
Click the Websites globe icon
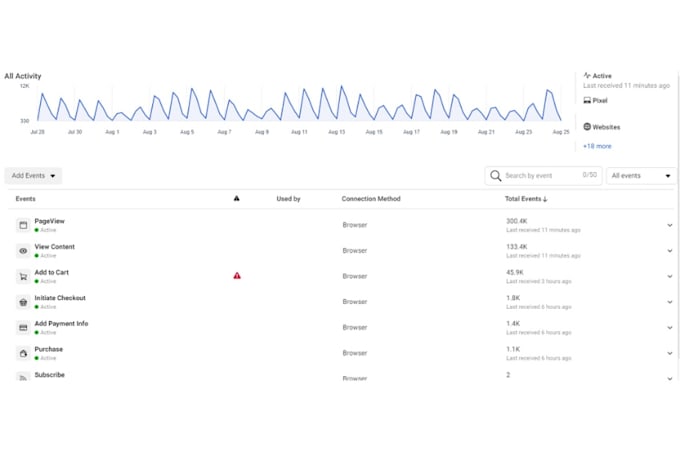pyautogui.click(x=587, y=127)
